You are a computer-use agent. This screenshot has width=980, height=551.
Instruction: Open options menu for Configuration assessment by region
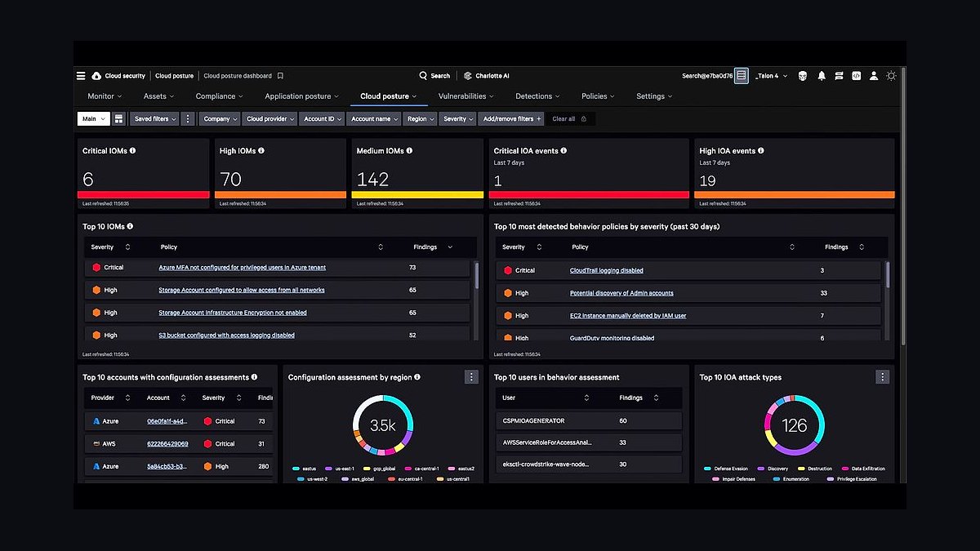point(471,376)
